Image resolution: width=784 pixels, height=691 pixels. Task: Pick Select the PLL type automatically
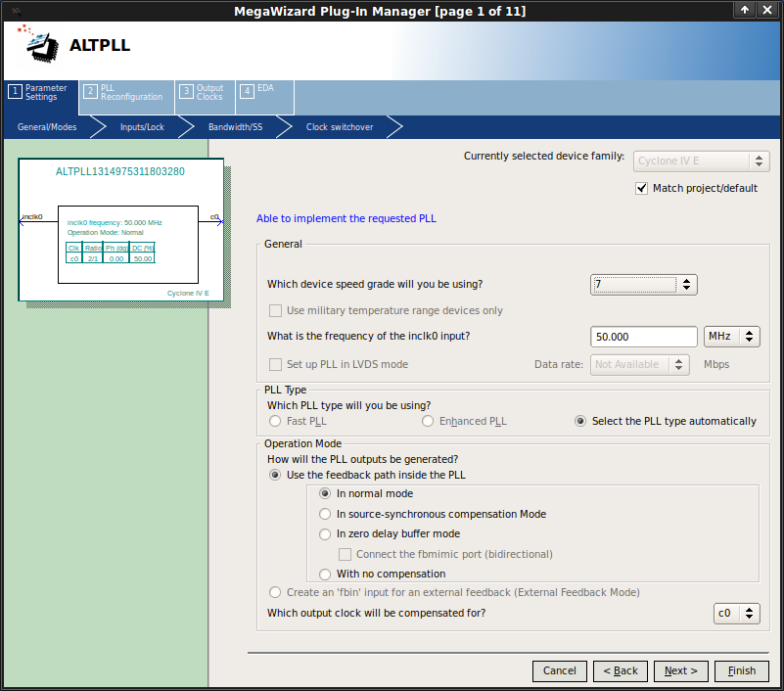pyautogui.click(x=580, y=421)
